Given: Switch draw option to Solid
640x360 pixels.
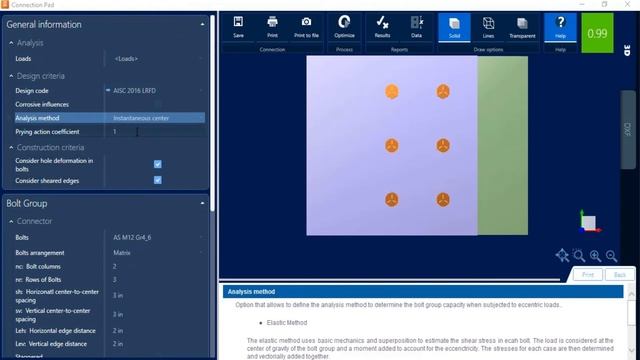Looking at the screenshot, I should [454, 27].
